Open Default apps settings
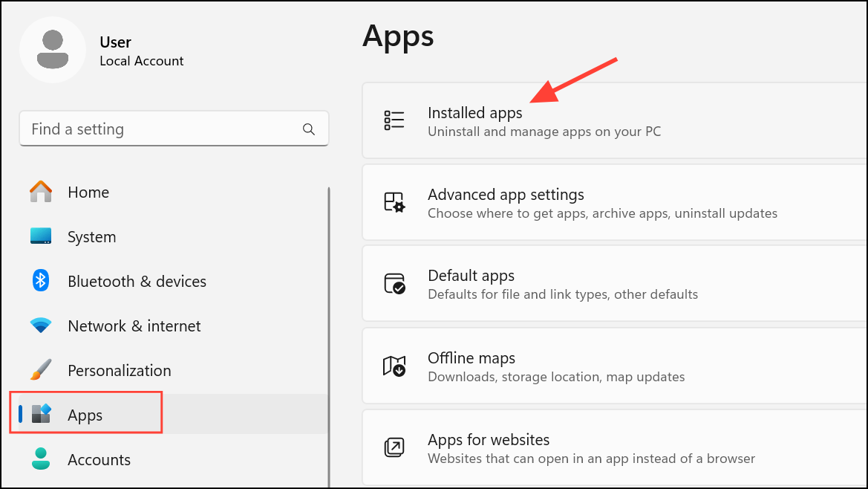 (594, 283)
